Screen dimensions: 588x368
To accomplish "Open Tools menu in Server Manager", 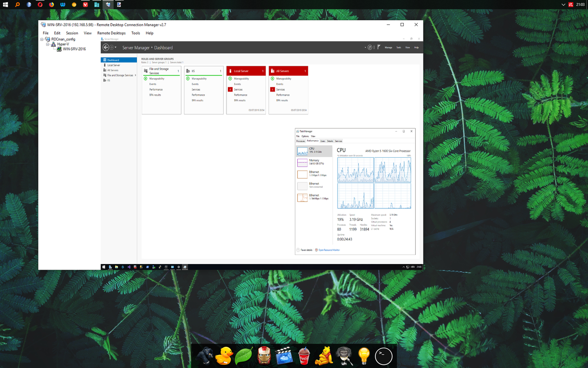I will click(399, 47).
